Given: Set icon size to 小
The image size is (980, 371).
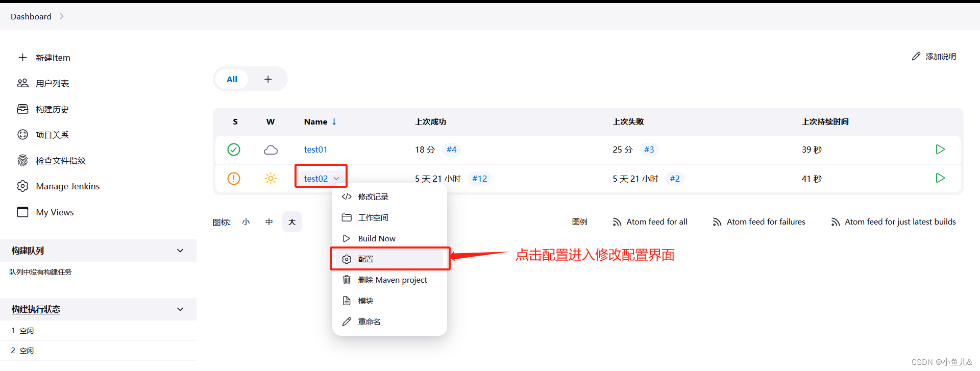Looking at the screenshot, I should (246, 222).
